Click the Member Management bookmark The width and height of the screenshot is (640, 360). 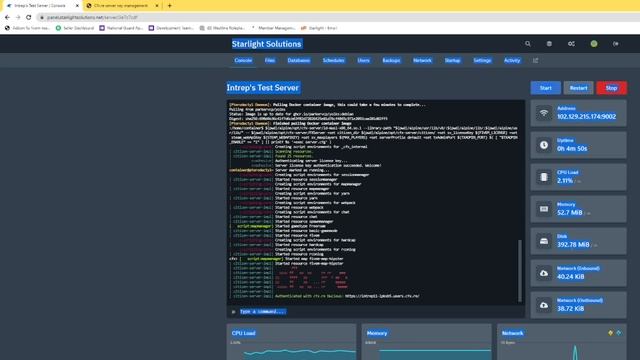point(273,28)
